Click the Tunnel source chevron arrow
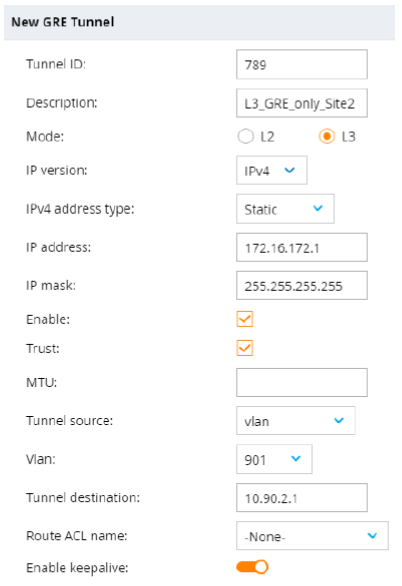The width and height of the screenshot is (402, 586). [339, 420]
